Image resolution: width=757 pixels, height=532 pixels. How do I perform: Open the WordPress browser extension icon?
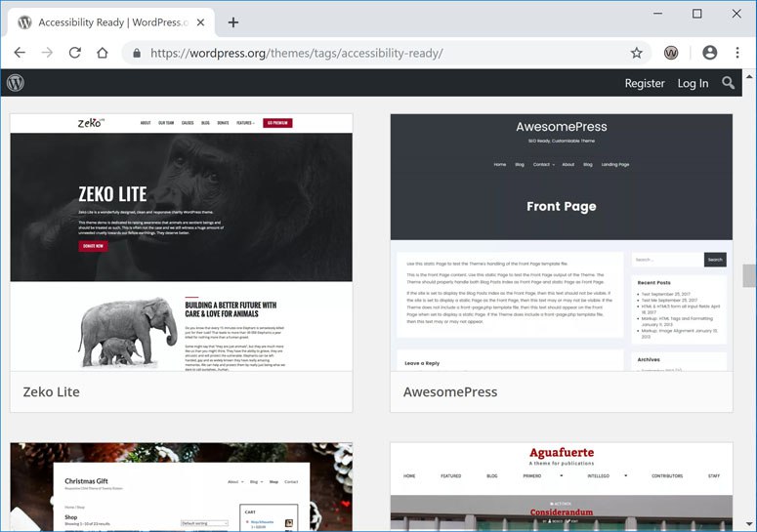click(671, 53)
